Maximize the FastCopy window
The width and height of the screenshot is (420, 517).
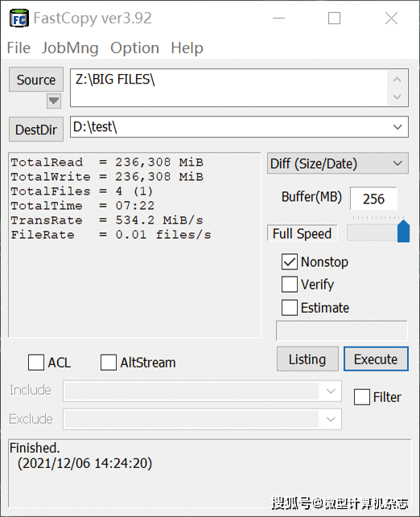point(334,18)
